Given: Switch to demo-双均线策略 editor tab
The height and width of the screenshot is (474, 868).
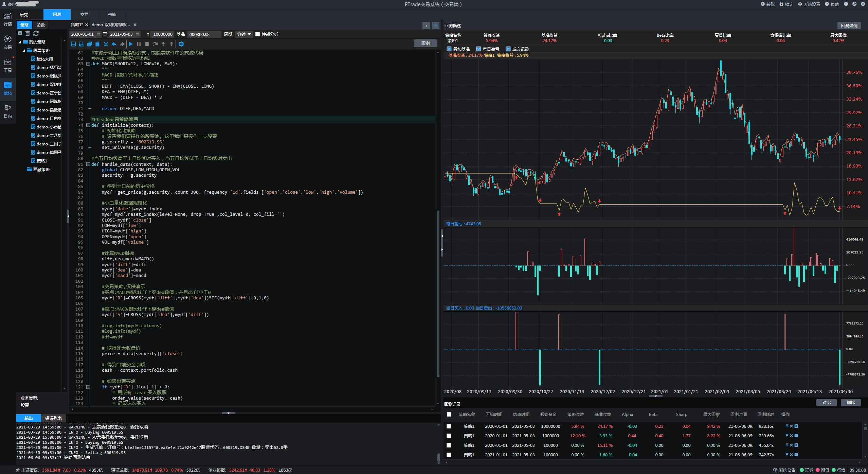Looking at the screenshot, I should click(111, 25).
